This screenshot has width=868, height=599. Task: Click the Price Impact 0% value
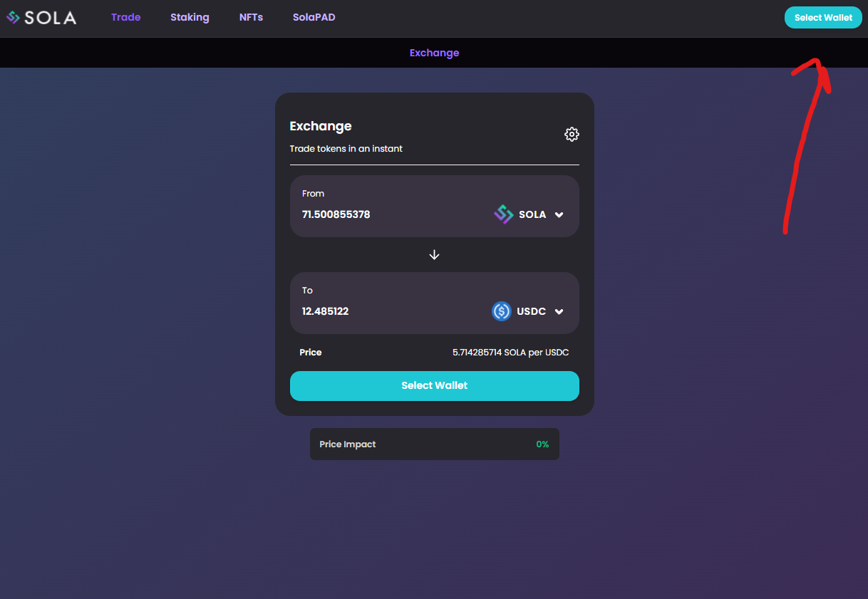click(x=542, y=444)
